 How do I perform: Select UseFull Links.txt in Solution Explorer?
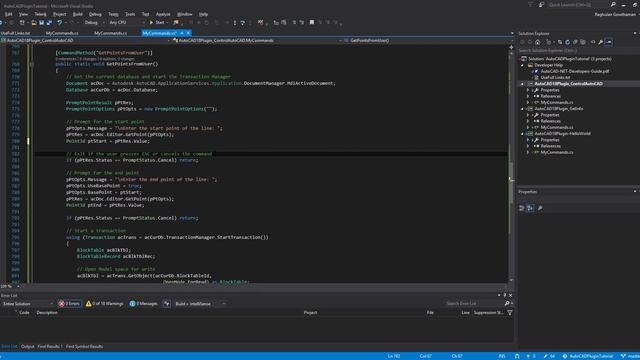pyautogui.click(x=555, y=77)
